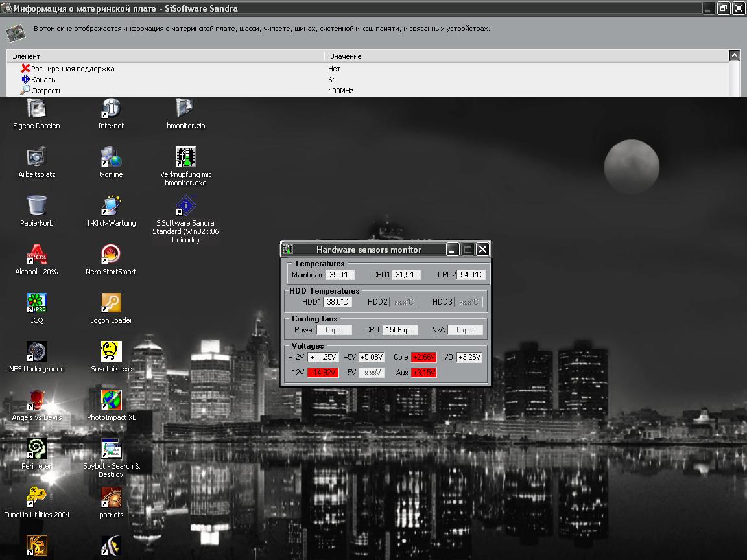Viewport: 747px width, 560px height.
Task: Open the Arbeitsplatz icon
Action: click(x=36, y=157)
